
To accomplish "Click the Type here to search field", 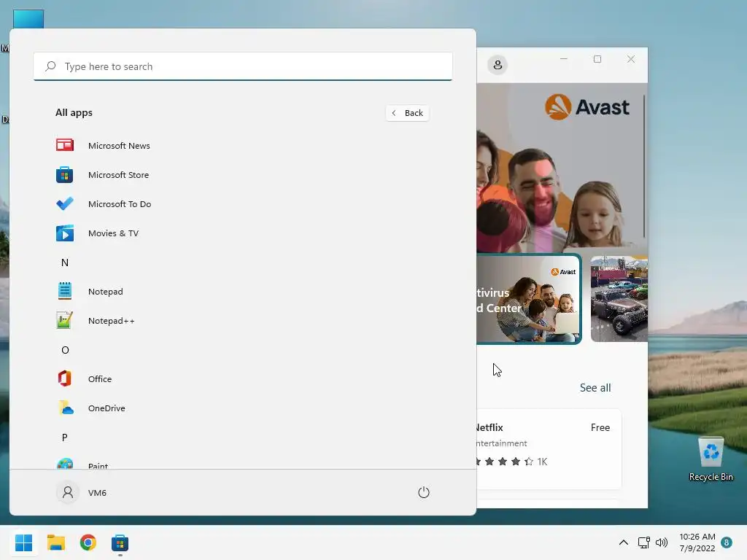I will coord(243,66).
